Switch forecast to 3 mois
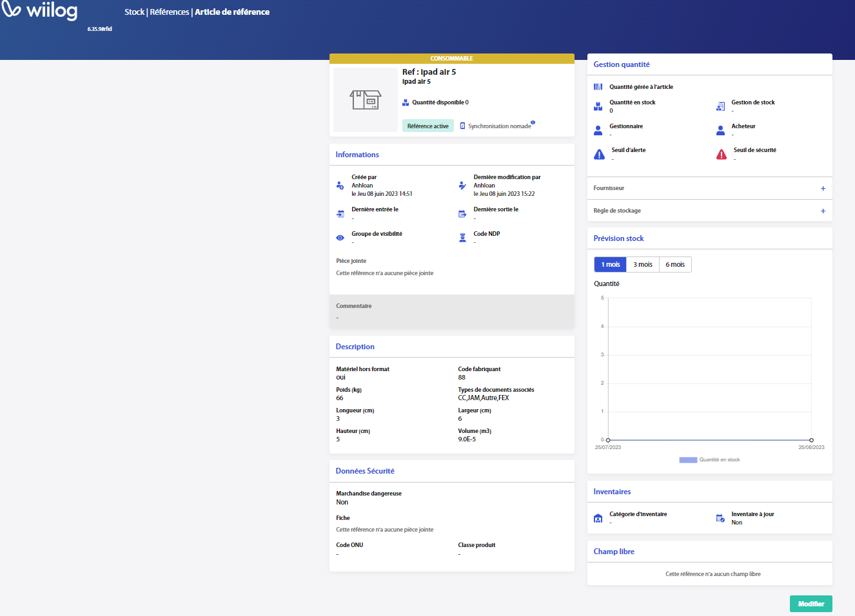The width and height of the screenshot is (855, 616). tap(642, 265)
